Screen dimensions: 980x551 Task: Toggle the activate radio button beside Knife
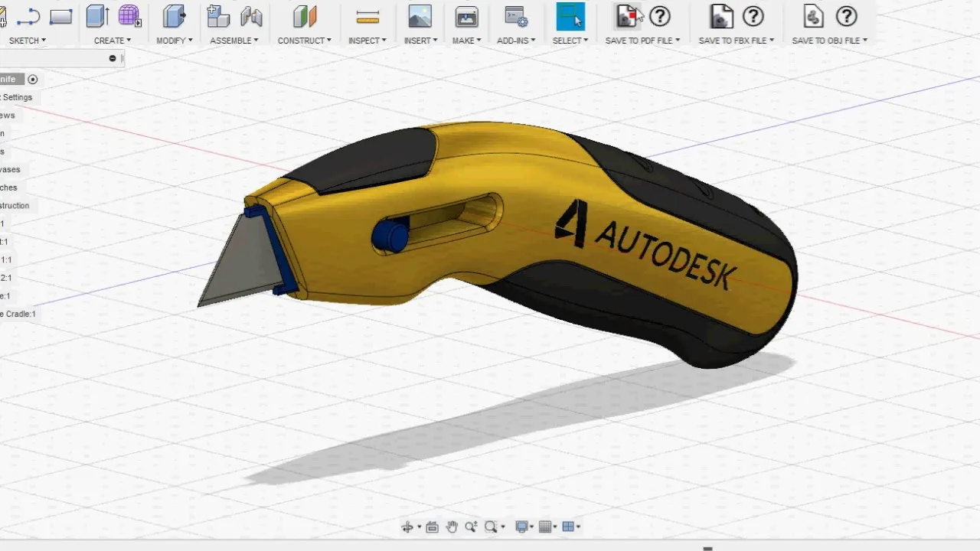[32, 80]
